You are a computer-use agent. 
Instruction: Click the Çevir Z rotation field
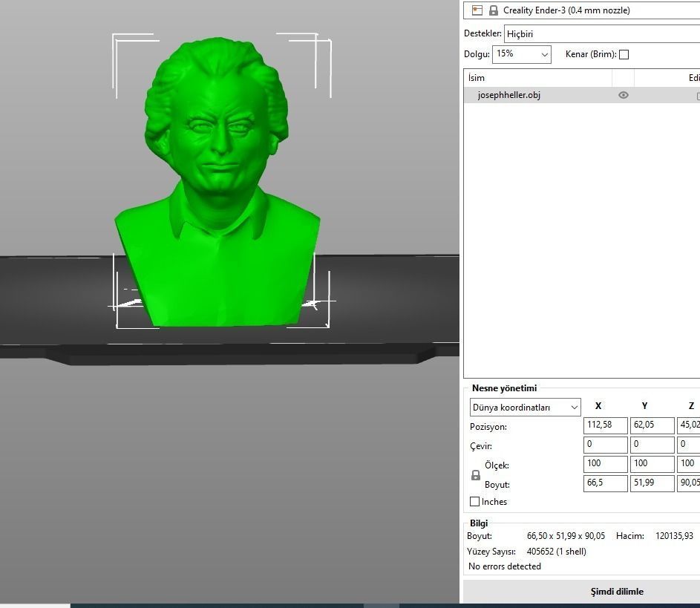pyautogui.click(x=689, y=445)
